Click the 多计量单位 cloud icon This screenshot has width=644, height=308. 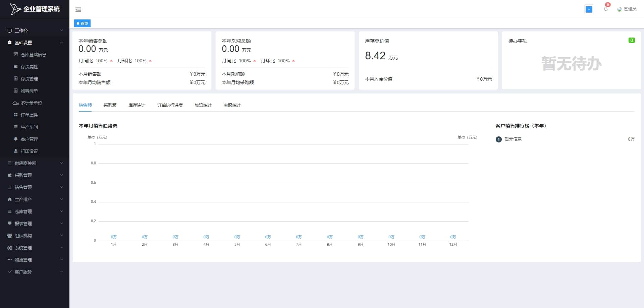coord(16,103)
